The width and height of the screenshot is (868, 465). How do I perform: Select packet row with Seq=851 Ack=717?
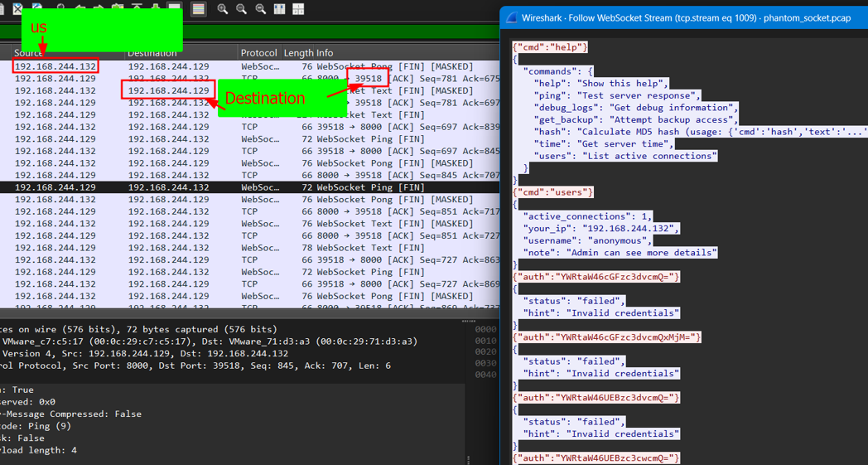249,211
